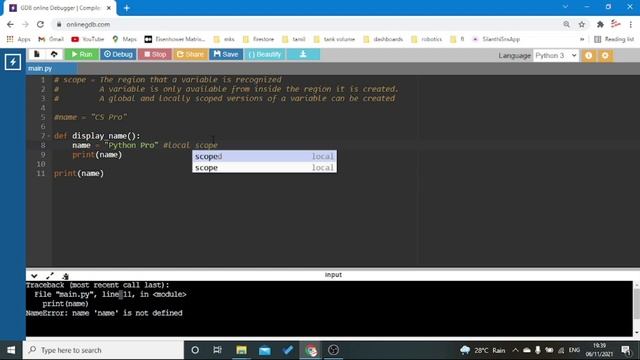Start the Debug session
640x360 pixels.
[x=118, y=54]
